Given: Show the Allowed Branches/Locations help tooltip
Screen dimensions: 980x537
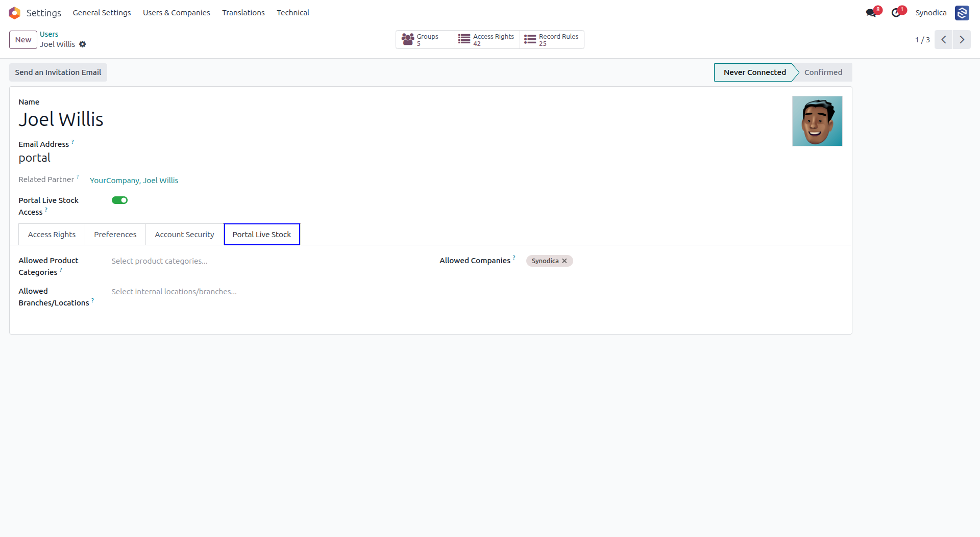Looking at the screenshot, I should pyautogui.click(x=92, y=300).
